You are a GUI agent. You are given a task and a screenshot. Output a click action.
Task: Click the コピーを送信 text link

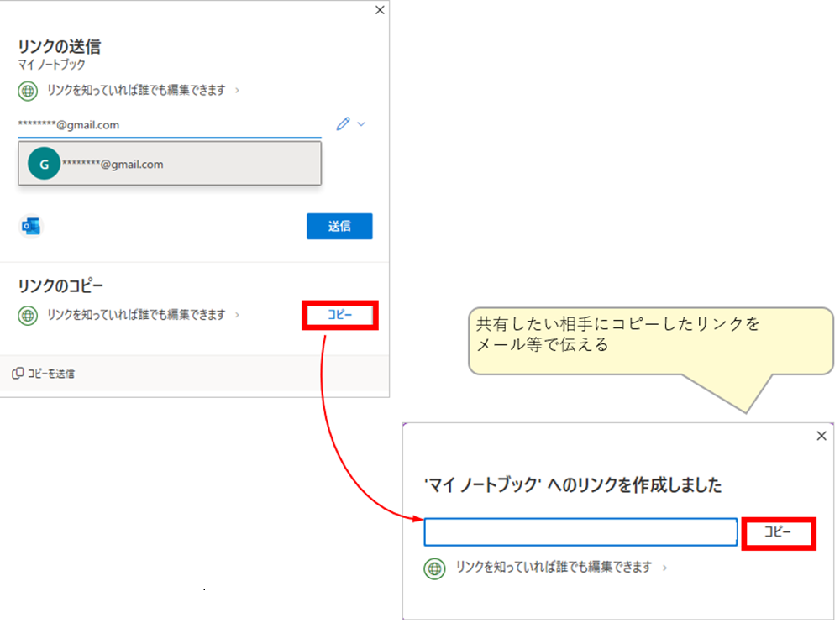51,374
